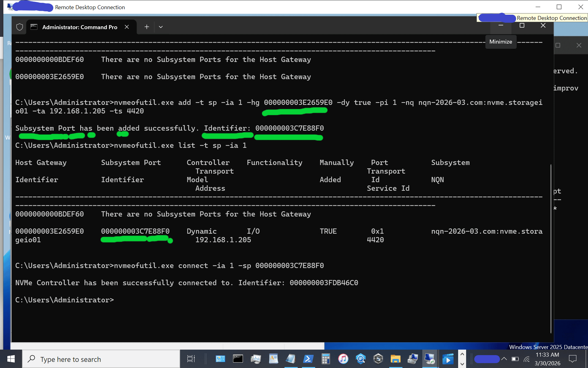This screenshot has width=588, height=368.
Task: Switch to Remote Desktop Connection taskbar icon
Action: coord(430,359)
